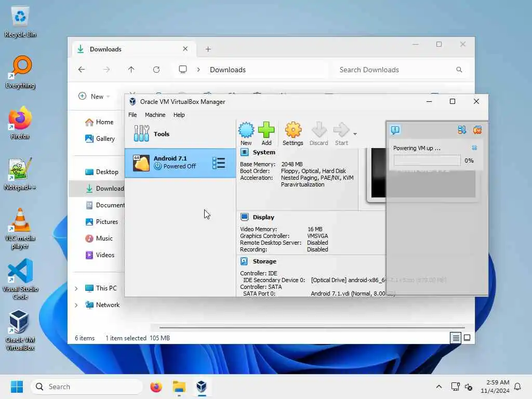532x399 pixels.
Task: Click the taskbar Search box
Action: tap(87, 387)
